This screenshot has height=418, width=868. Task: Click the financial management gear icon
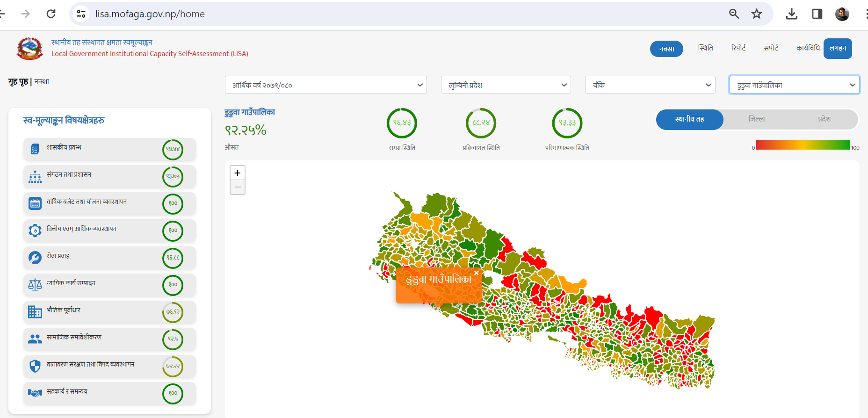point(35,231)
